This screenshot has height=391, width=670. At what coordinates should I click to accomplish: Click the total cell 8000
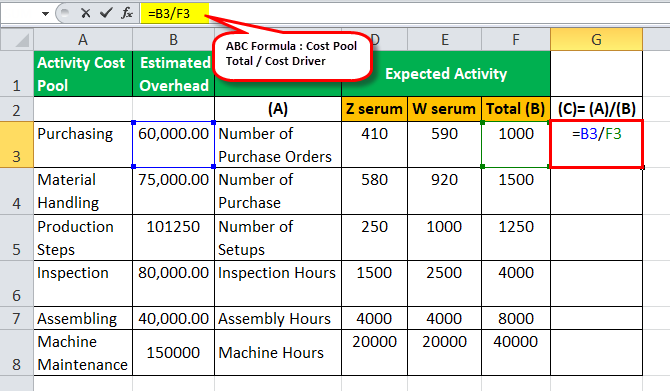click(x=516, y=318)
